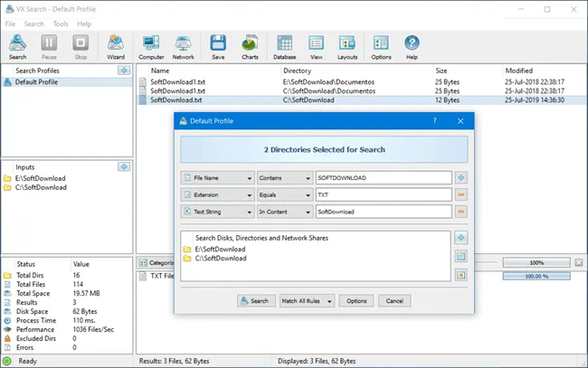Image resolution: width=588 pixels, height=368 pixels.
Task: Click the TXT File category row
Action: tap(156, 276)
